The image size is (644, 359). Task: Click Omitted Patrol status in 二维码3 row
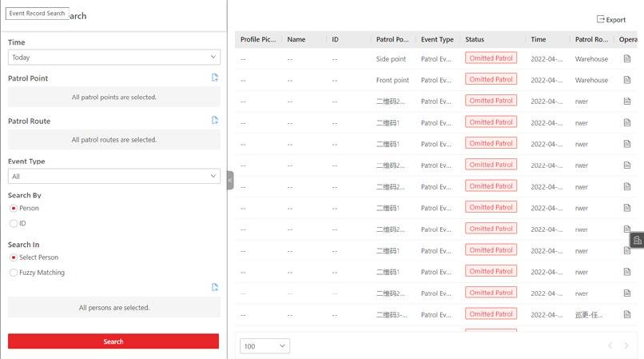point(491,313)
